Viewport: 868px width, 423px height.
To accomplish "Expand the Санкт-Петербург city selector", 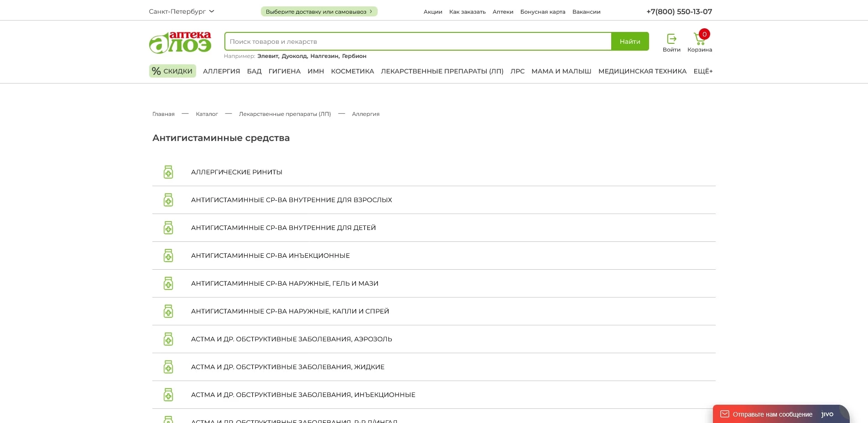I will tap(181, 11).
